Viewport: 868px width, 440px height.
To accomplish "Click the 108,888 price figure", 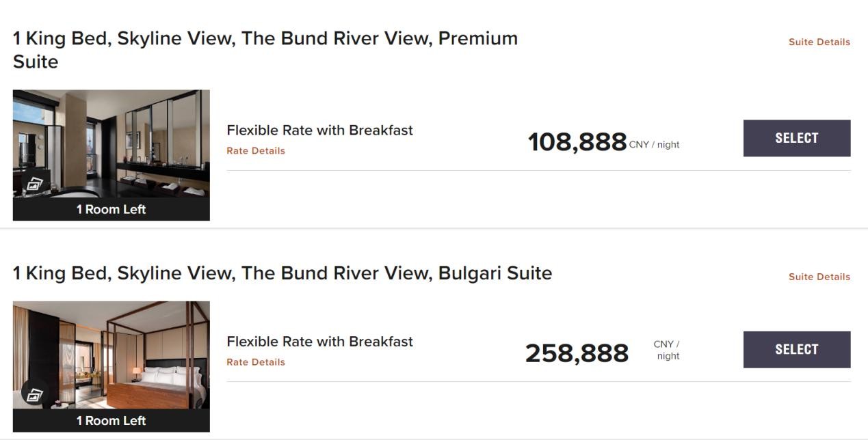I will 577,142.
